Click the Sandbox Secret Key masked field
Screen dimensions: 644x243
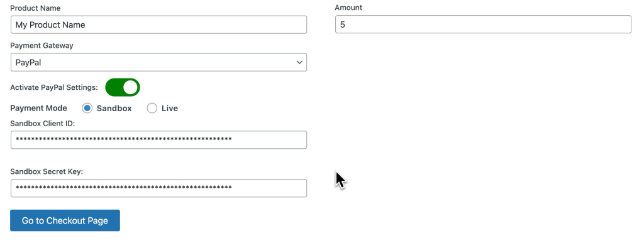[158, 188]
